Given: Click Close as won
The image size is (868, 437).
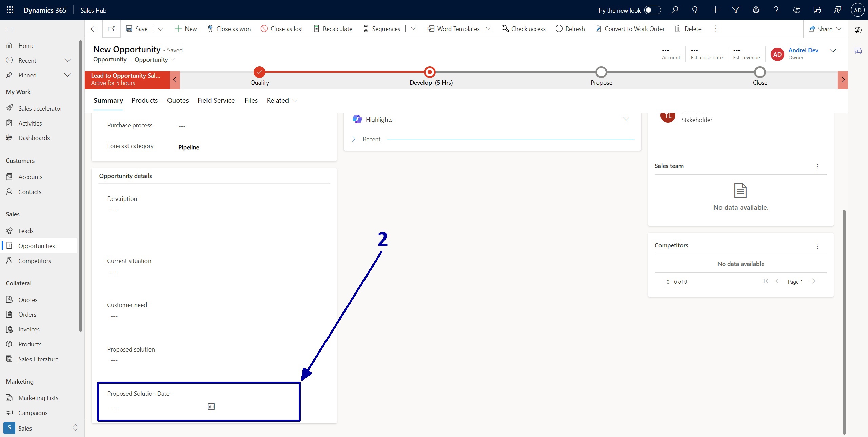Looking at the screenshot, I should tap(229, 29).
